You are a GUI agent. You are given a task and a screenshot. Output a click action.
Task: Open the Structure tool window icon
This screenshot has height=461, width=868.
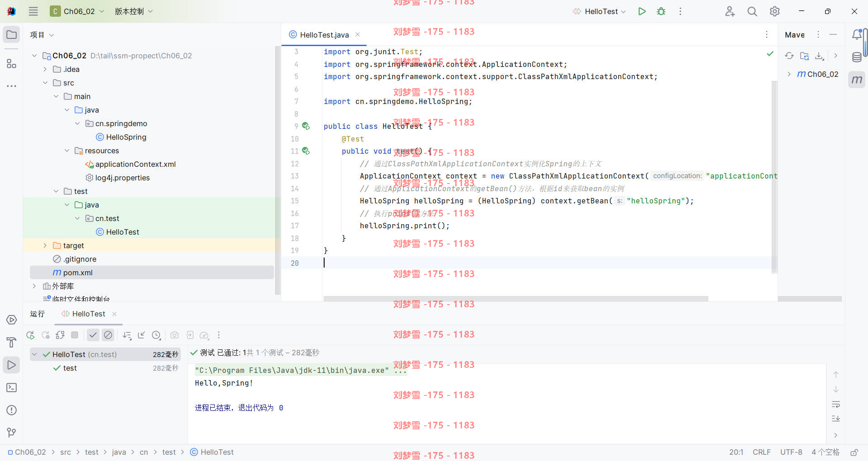[12, 64]
